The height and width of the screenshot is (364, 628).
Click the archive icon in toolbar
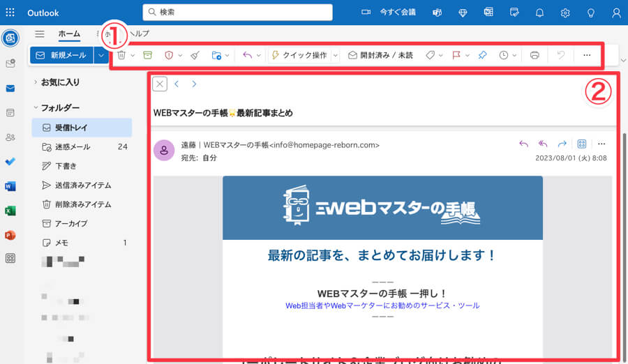point(147,55)
